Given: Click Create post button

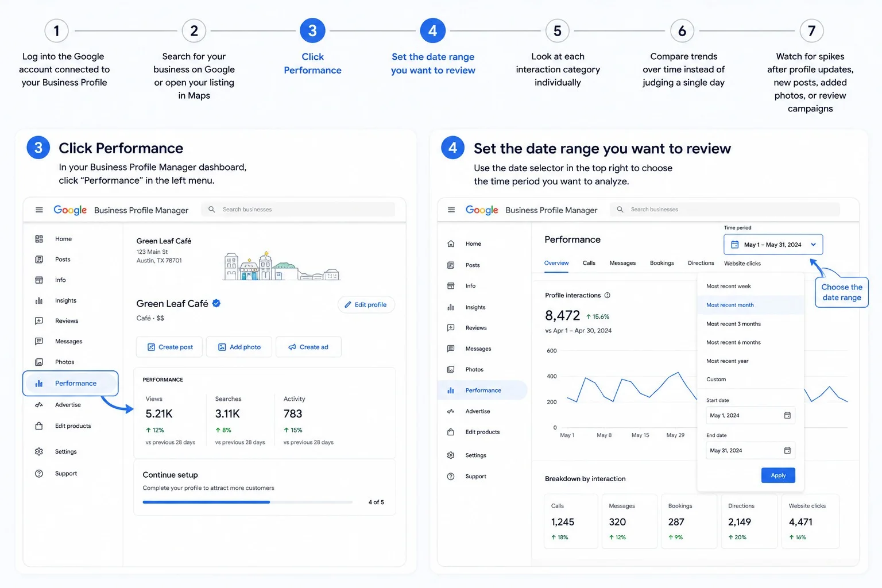Looking at the screenshot, I should coord(169,347).
